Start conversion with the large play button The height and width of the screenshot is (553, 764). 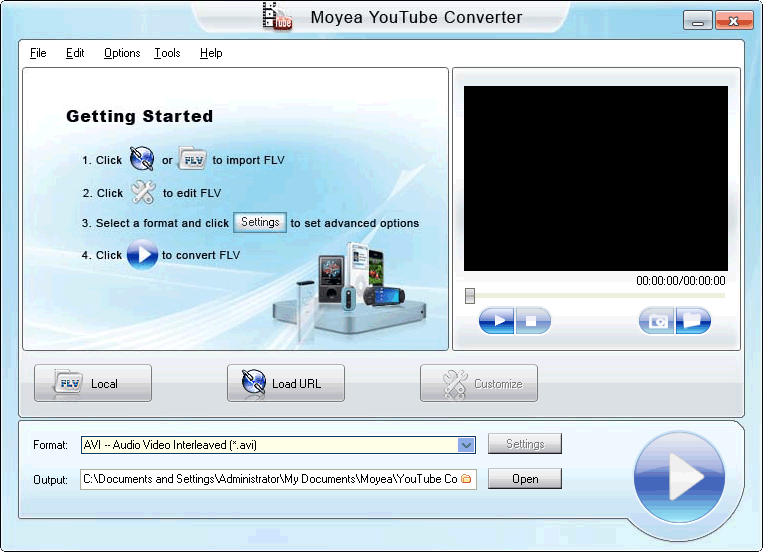point(679,477)
